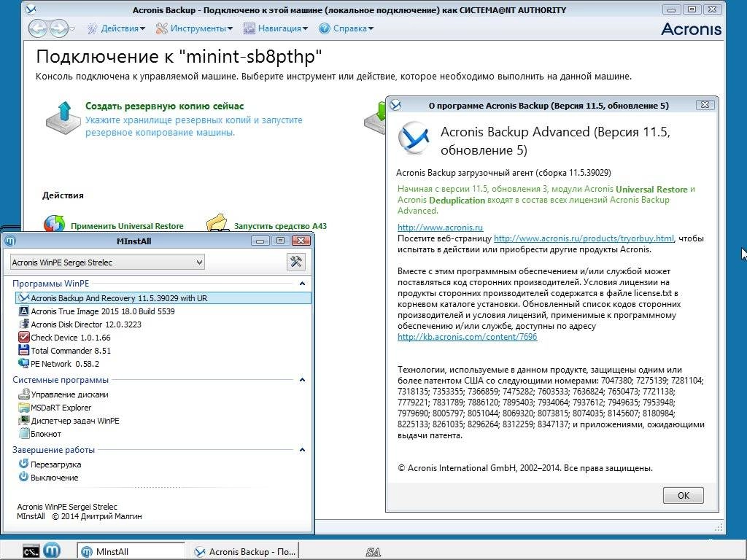Click Применить Universal Restore action
This screenshot has height=560, width=747.
pos(127,226)
